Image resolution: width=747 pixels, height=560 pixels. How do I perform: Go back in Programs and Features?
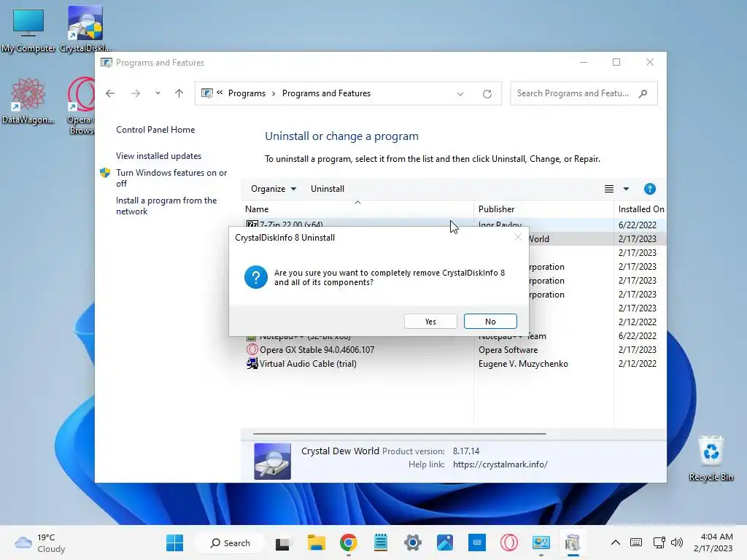(x=110, y=93)
